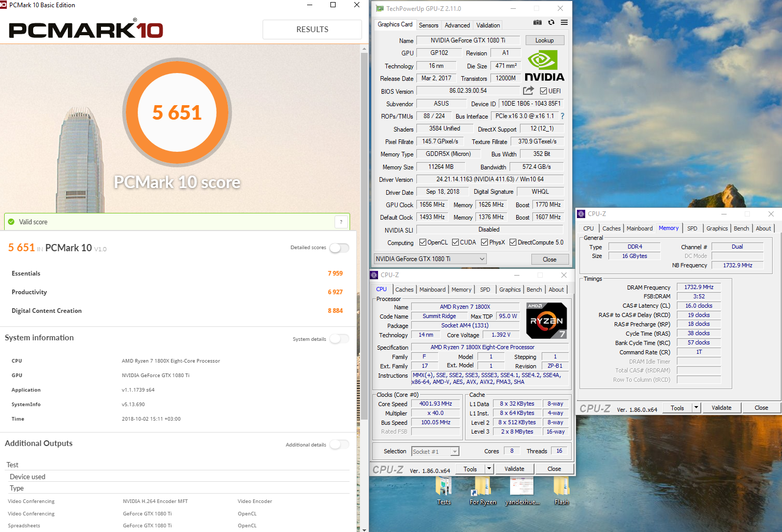Image resolution: width=782 pixels, height=532 pixels.
Task: Toggle the PhysX checkbox
Action: pos(484,242)
